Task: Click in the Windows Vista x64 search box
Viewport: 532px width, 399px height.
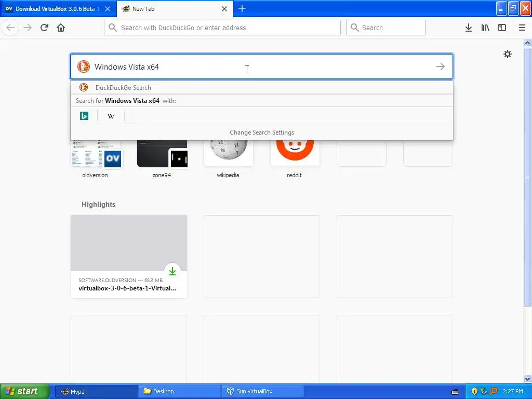Action: 262,66
